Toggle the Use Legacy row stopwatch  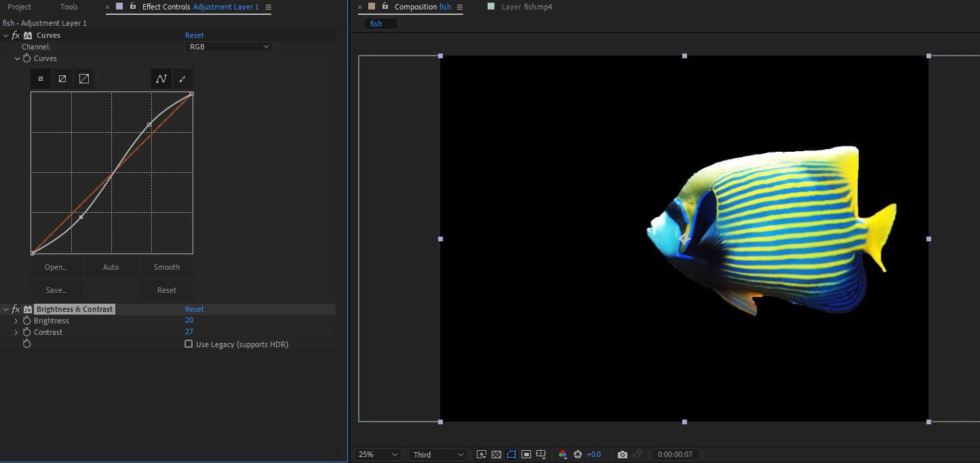(27, 344)
